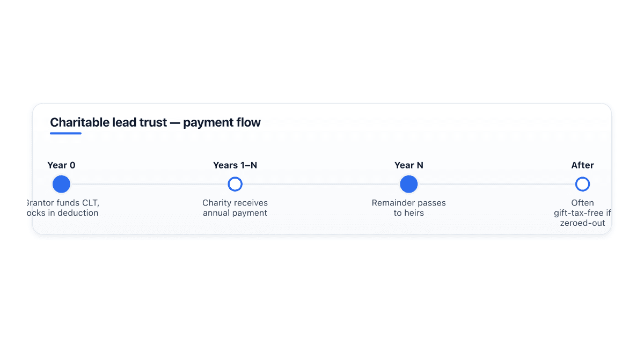Screen dimensions: 644x338
Task: Select 'Often gift-tax-free if zeroed-out' description
Action: [582, 213]
